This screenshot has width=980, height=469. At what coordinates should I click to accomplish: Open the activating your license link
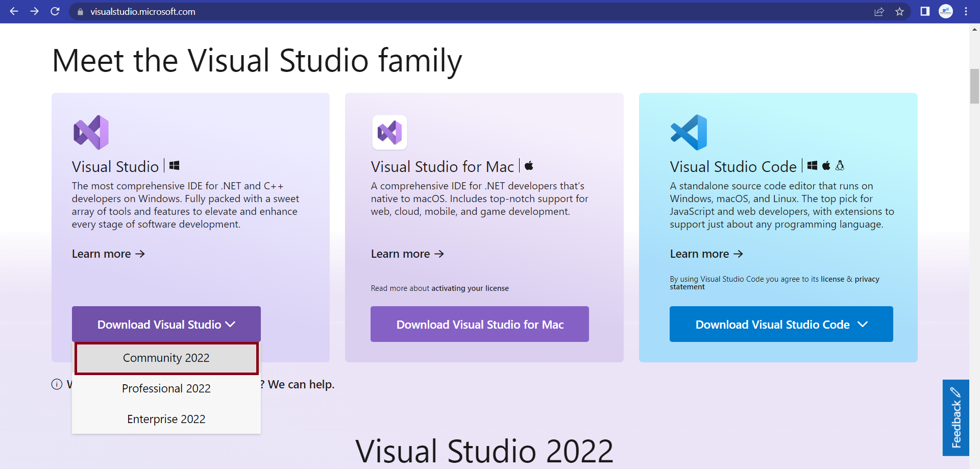[x=470, y=288]
